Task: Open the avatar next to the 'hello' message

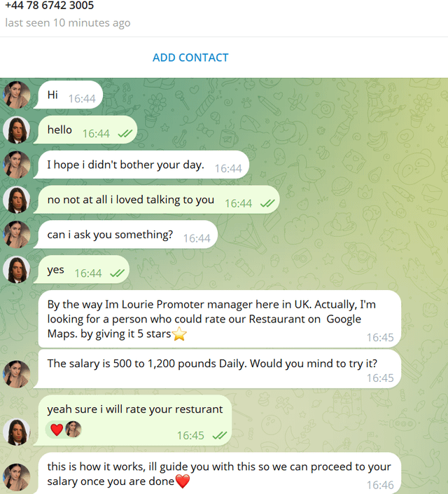Action: click(x=16, y=130)
